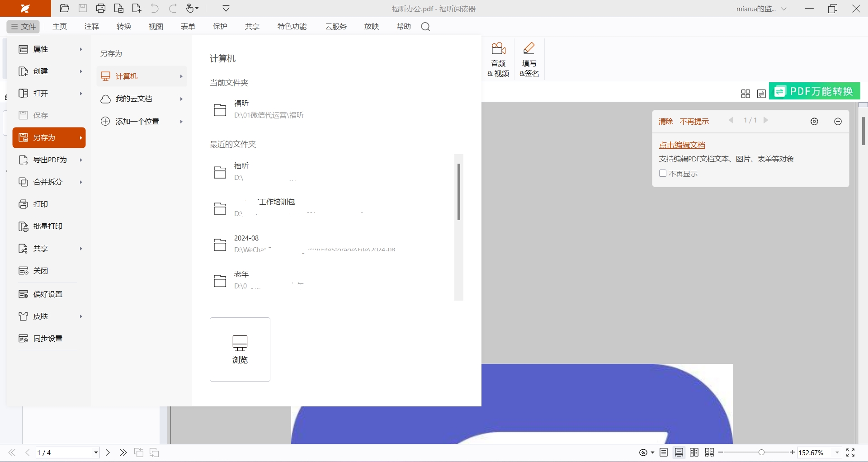Open the 填写&签名 tool

click(529, 60)
